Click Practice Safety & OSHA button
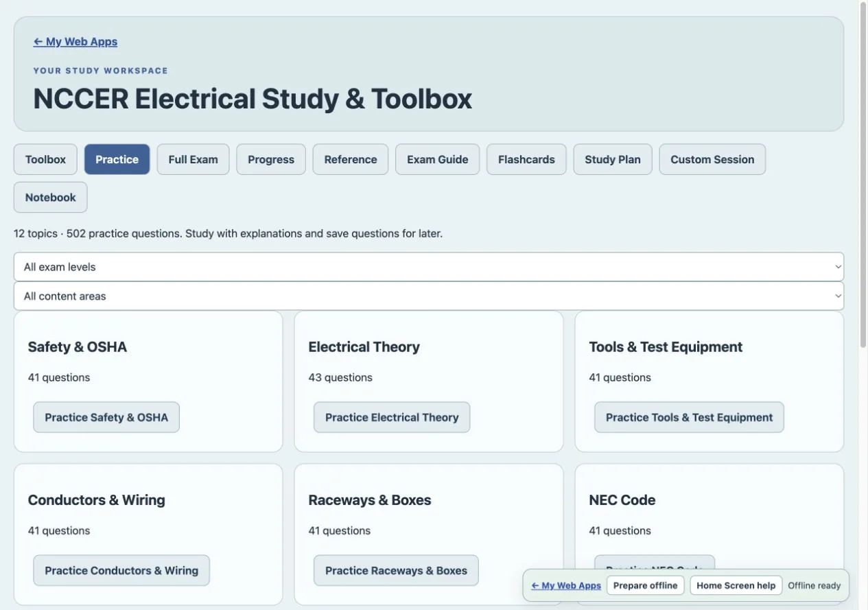 pos(106,417)
